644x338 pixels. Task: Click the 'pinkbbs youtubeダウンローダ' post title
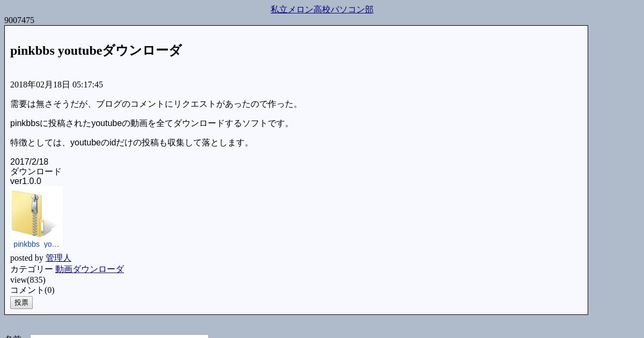pos(96,50)
